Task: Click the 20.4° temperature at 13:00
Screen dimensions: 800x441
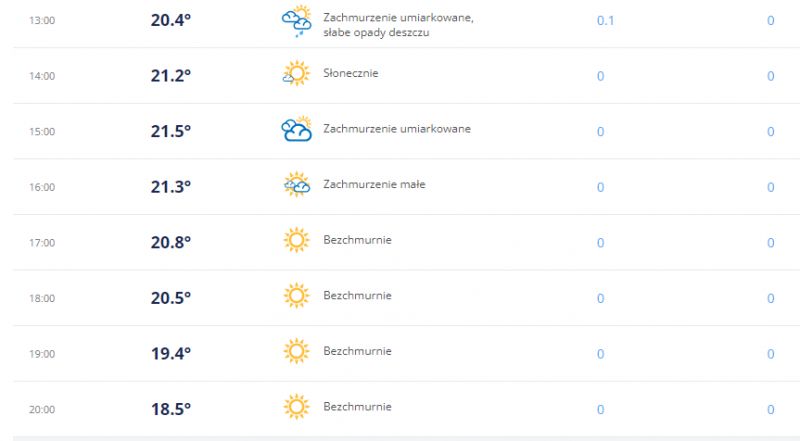Action: pyautogui.click(x=170, y=20)
